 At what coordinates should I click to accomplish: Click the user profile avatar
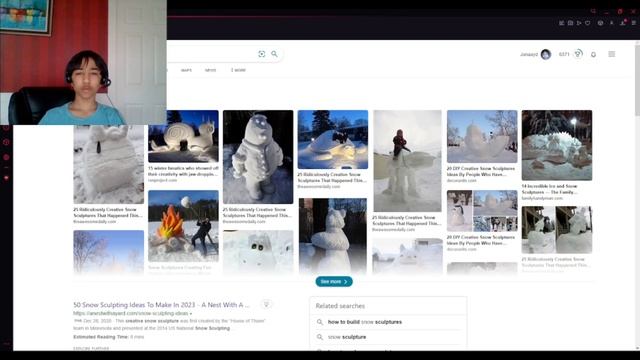[x=546, y=54]
